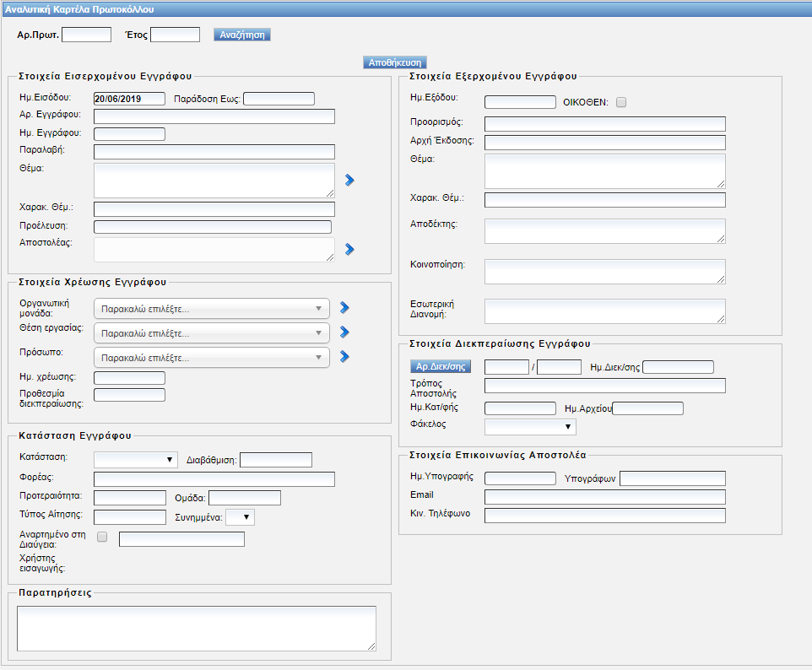Image resolution: width=812 pixels, height=670 pixels.
Task: Click the Email input field
Action: 604,497
